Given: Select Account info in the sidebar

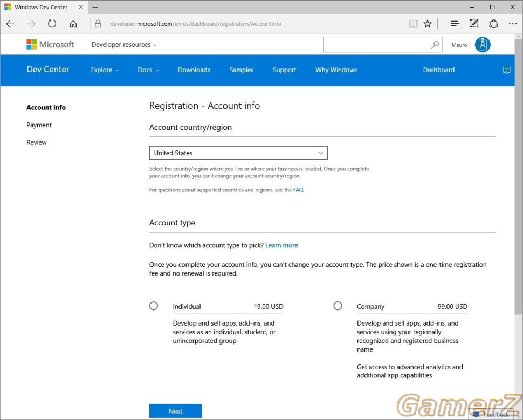Looking at the screenshot, I should (46, 107).
